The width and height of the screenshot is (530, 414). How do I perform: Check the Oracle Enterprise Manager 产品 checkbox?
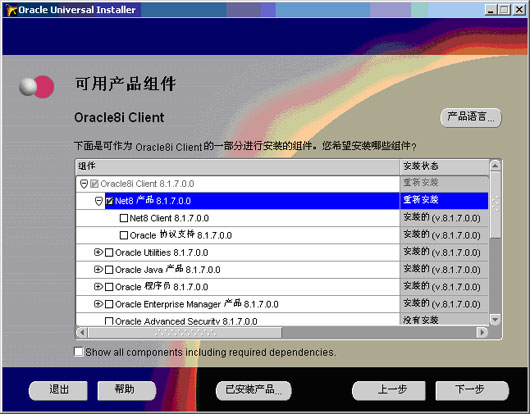(x=109, y=304)
